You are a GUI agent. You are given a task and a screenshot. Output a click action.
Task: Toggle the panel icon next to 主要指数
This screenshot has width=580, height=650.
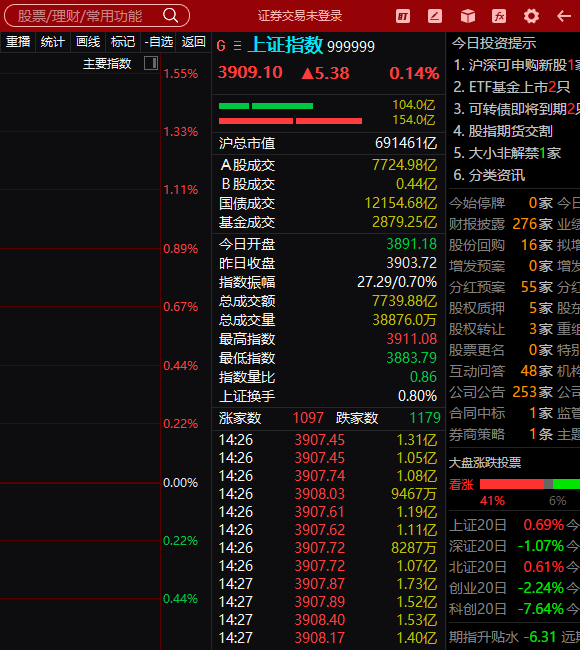[x=151, y=63]
